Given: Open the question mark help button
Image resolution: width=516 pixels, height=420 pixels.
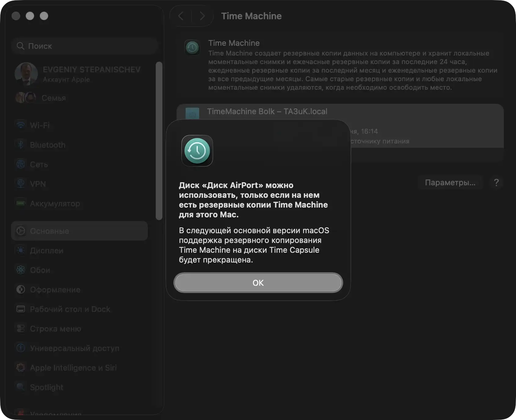Looking at the screenshot, I should [496, 183].
